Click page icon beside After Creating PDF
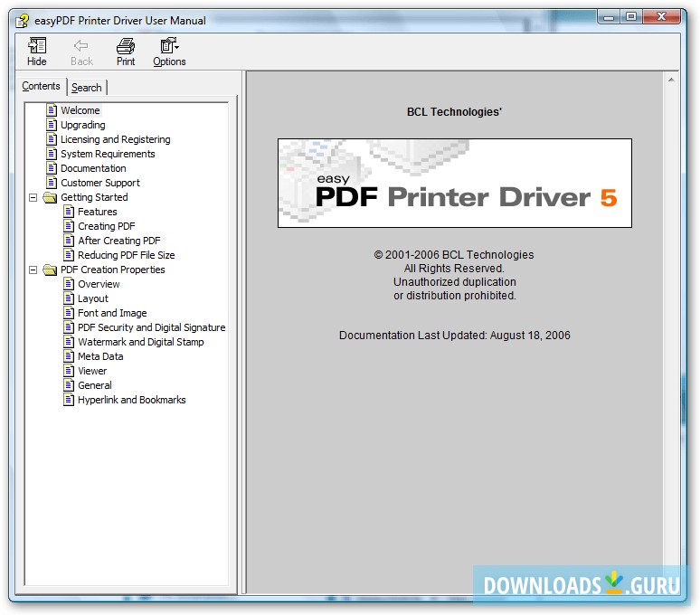The image size is (700, 615). coord(69,240)
